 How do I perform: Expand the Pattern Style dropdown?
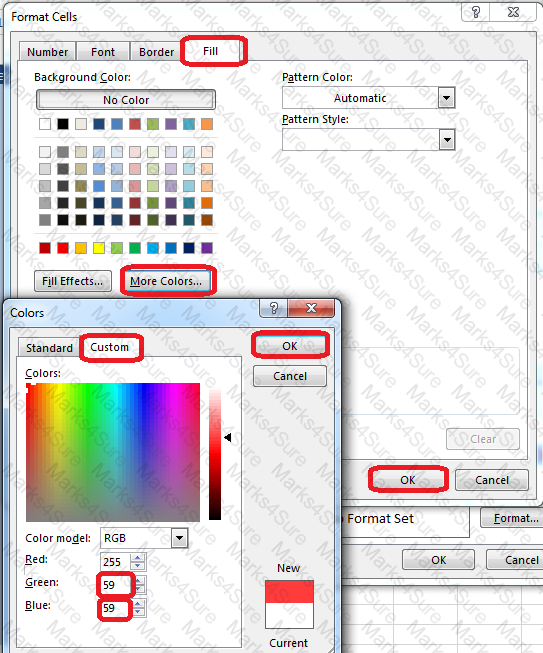(447, 140)
